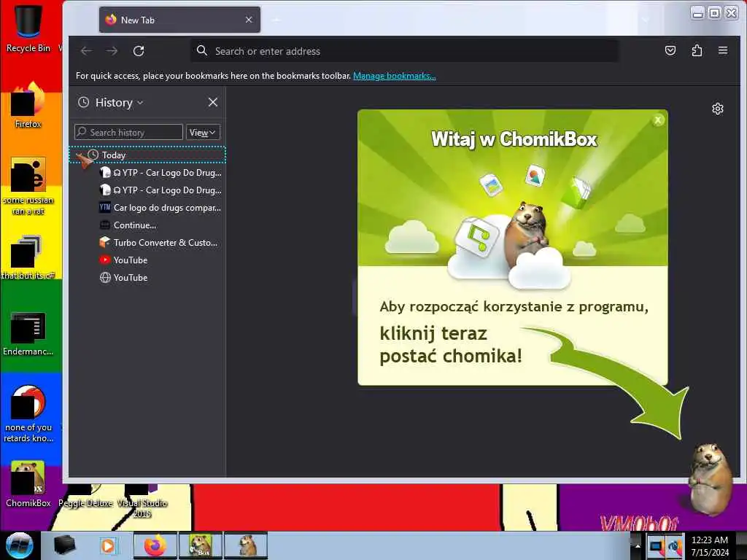Open the media player taskbar icon

(108, 545)
